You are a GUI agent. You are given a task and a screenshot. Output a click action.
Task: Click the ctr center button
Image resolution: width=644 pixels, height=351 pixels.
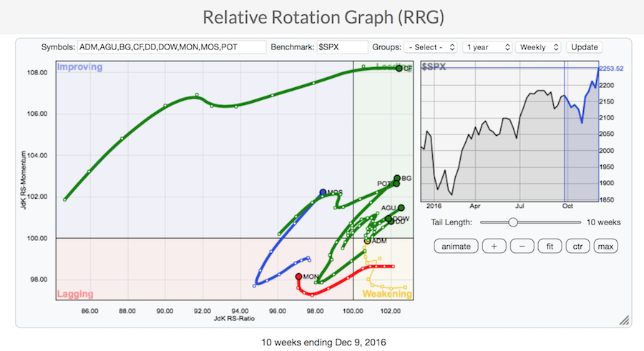click(578, 247)
